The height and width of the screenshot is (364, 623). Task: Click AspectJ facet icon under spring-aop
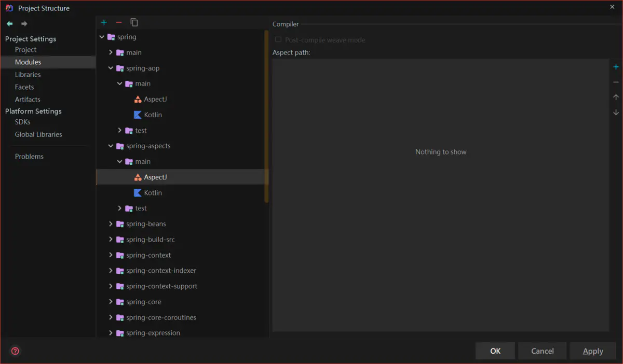pos(138,99)
